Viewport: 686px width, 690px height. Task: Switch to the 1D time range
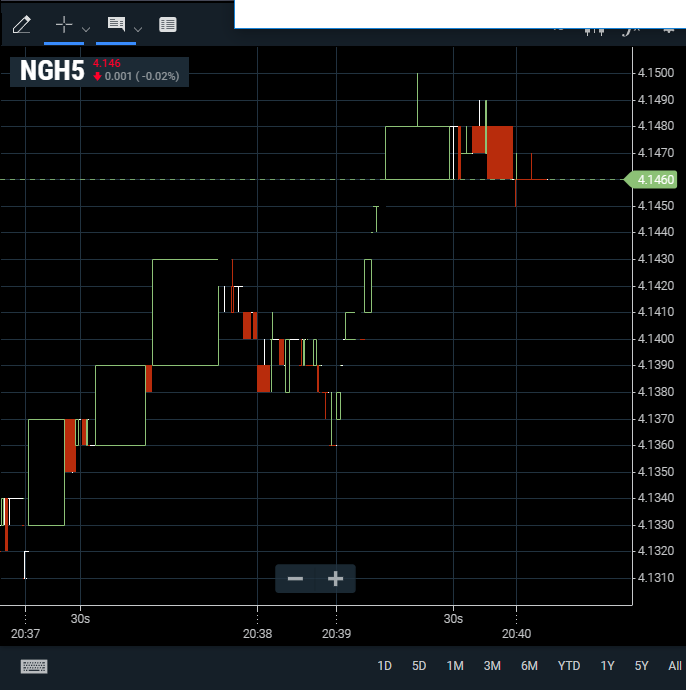[x=384, y=666]
